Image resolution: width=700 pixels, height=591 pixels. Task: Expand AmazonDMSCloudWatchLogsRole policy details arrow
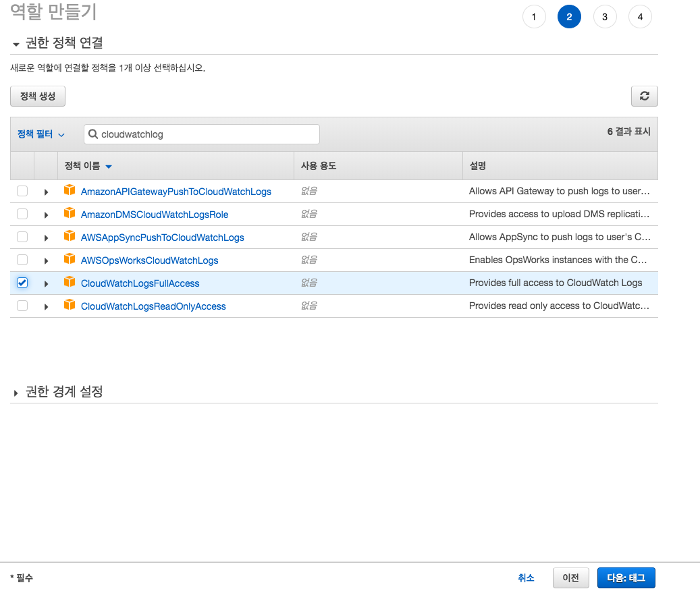46,215
